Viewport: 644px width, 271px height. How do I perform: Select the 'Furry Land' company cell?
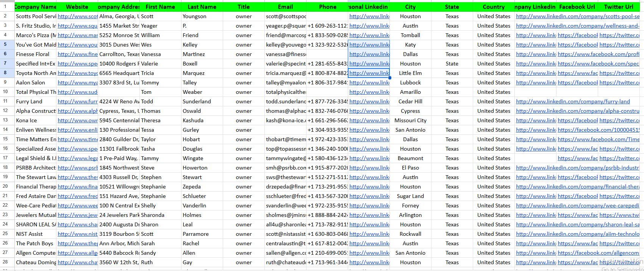pos(35,101)
